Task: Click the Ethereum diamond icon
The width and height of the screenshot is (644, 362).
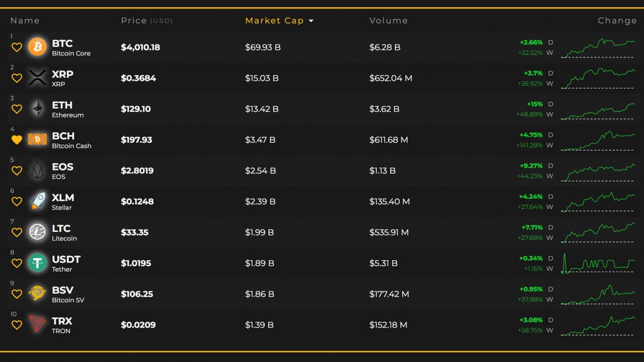Action: (37, 108)
